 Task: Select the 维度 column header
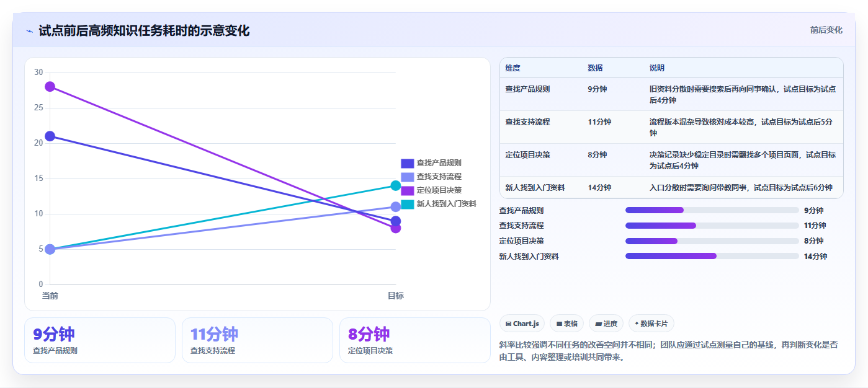pos(541,68)
